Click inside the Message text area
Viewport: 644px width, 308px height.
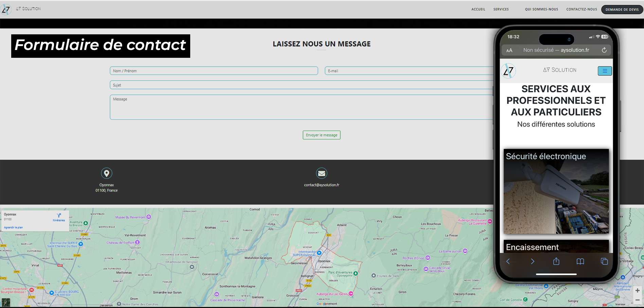(238, 107)
